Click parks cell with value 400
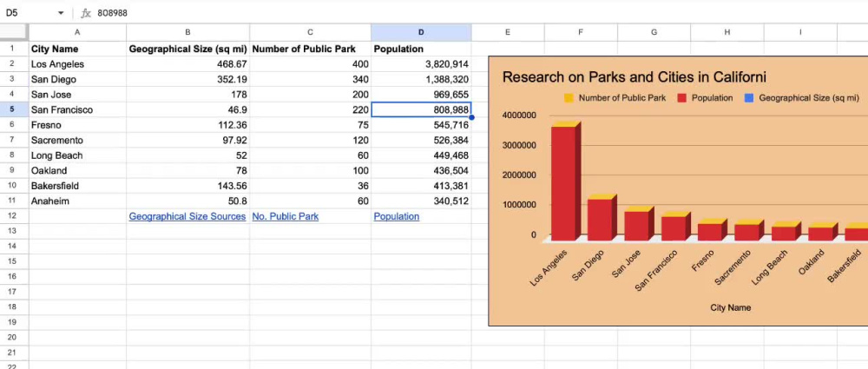Image resolution: width=868 pixels, height=369 pixels. [x=310, y=64]
